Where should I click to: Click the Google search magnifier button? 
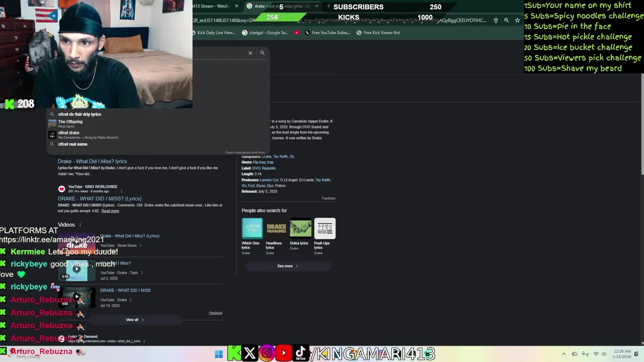pyautogui.click(x=262, y=53)
